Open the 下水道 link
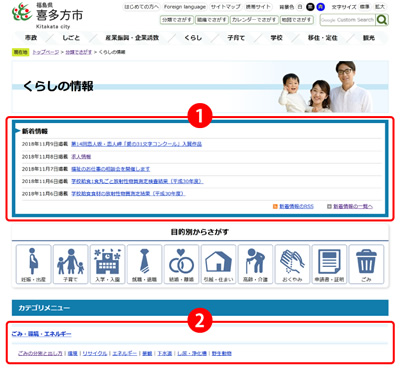The height and width of the screenshot is (370, 400). [165, 353]
